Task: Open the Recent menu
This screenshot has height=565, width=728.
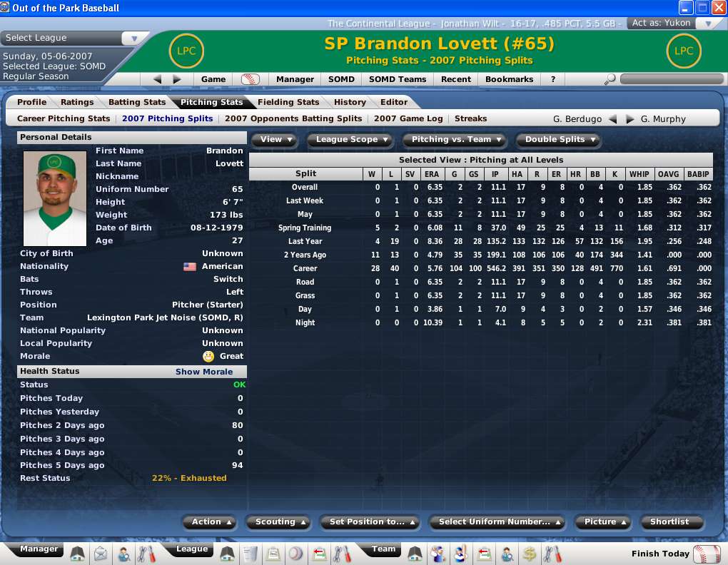Action: click(456, 79)
